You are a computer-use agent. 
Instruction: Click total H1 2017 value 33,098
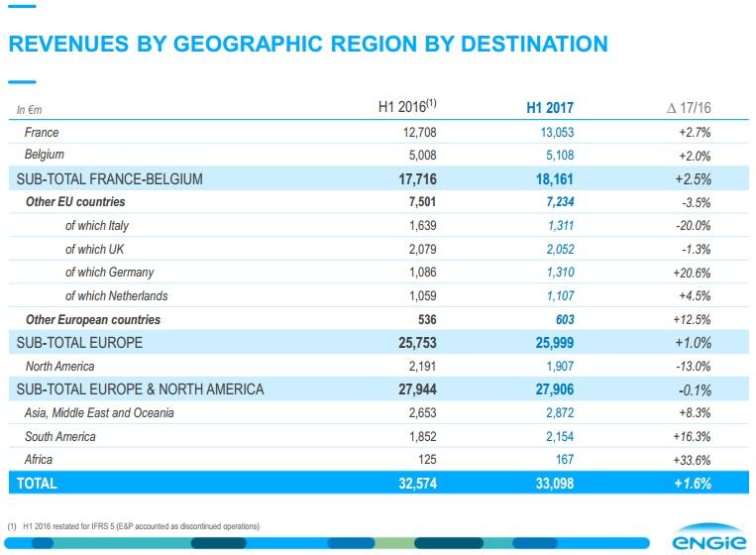pyautogui.click(x=555, y=484)
